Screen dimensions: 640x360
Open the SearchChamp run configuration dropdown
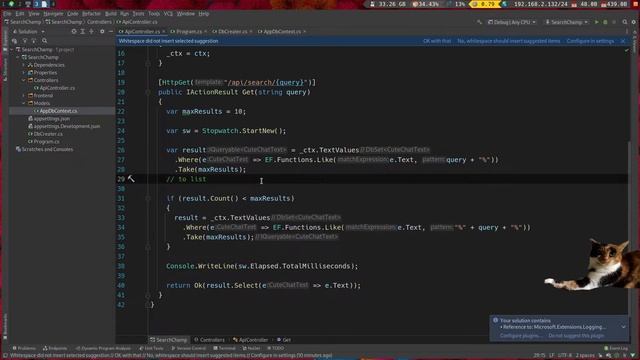566,22
